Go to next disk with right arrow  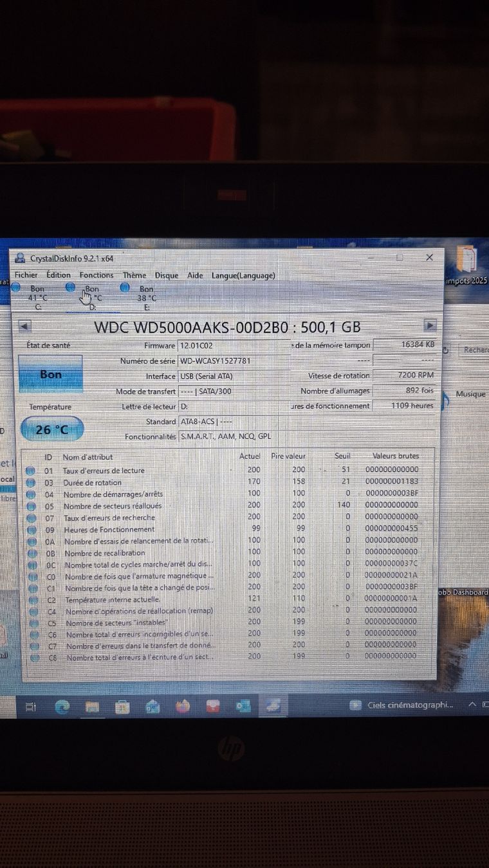pos(430,325)
